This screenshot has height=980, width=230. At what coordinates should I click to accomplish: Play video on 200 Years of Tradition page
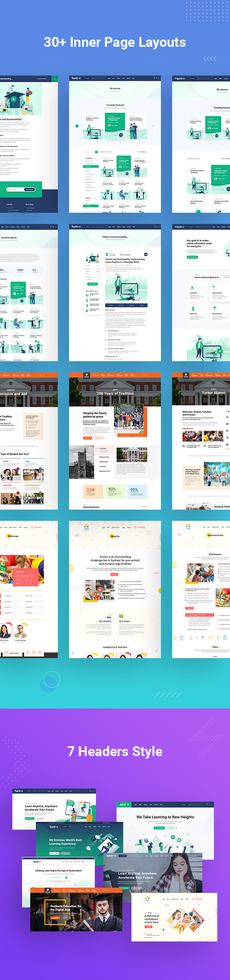pyautogui.click(x=128, y=418)
